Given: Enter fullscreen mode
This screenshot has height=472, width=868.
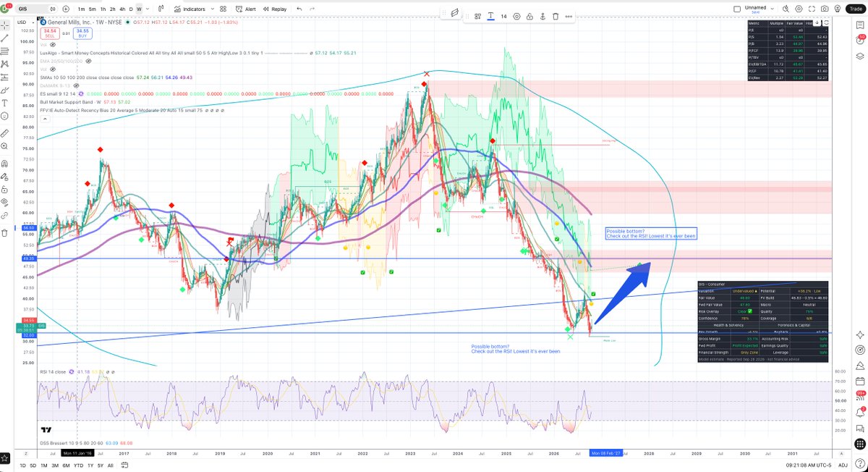Looking at the screenshot, I should (812, 9).
